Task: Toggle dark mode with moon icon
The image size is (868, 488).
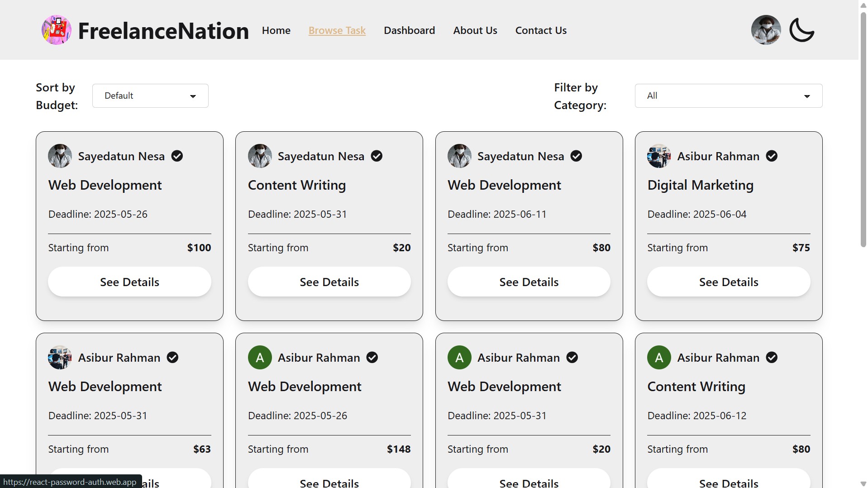Action: click(801, 30)
